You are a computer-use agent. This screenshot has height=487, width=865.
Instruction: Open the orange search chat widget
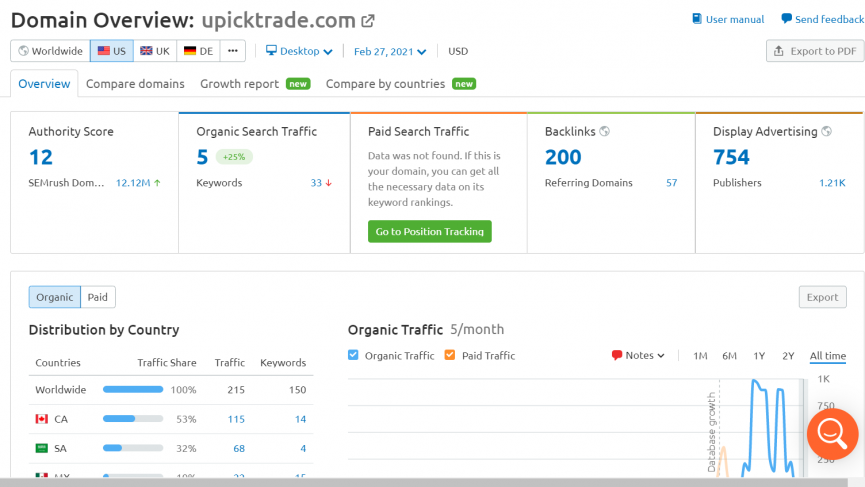pos(832,434)
